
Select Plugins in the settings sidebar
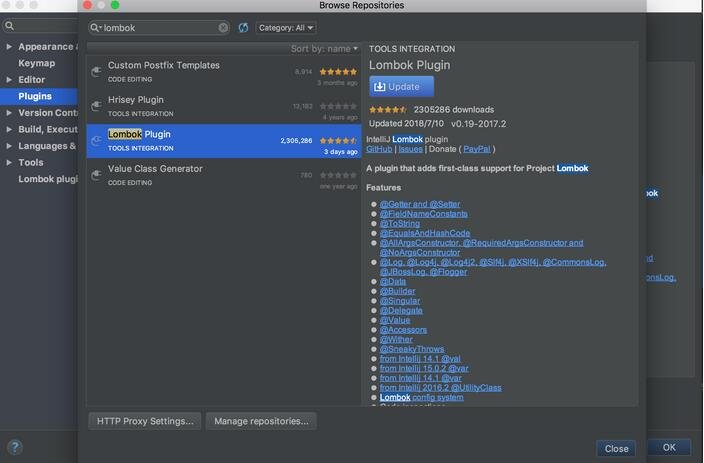pos(35,96)
